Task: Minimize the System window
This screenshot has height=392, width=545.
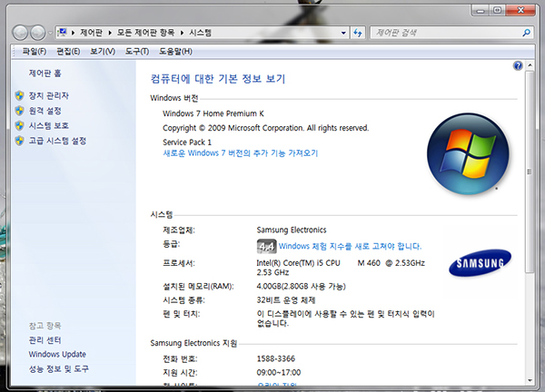Action: click(481, 11)
